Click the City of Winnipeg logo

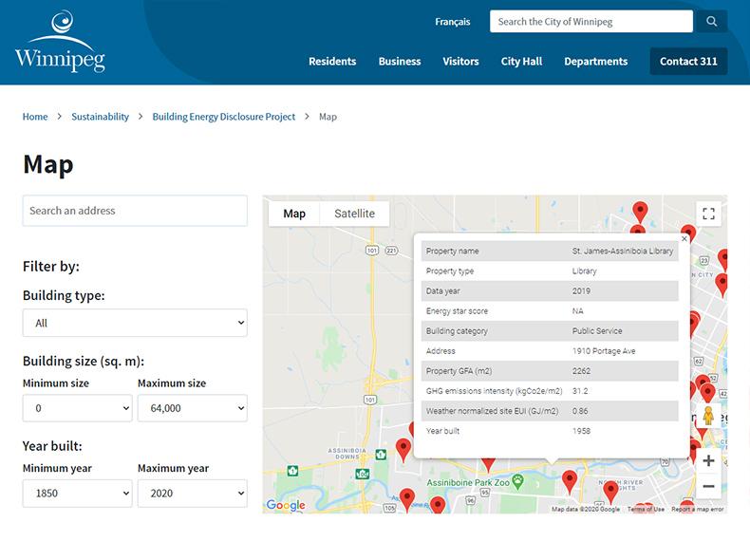59,43
